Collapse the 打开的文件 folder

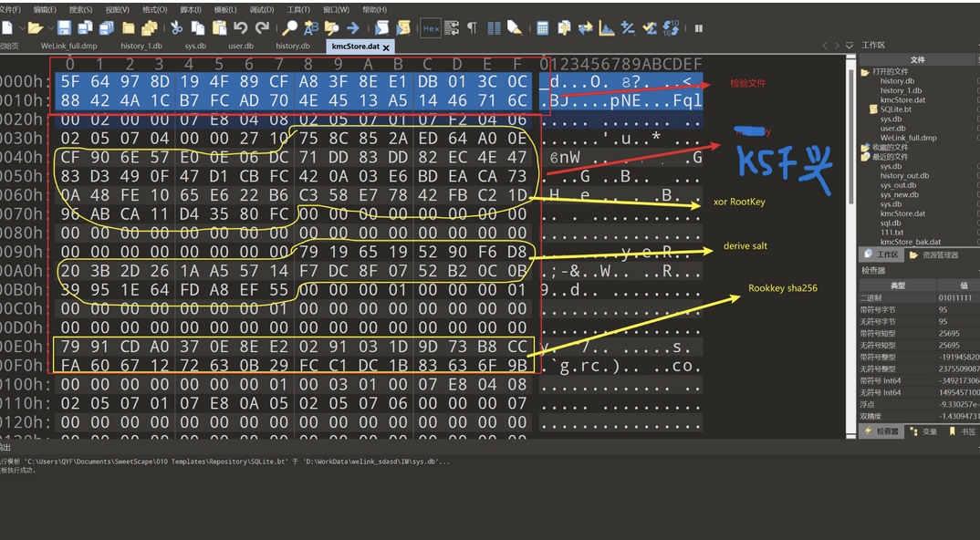[866, 72]
